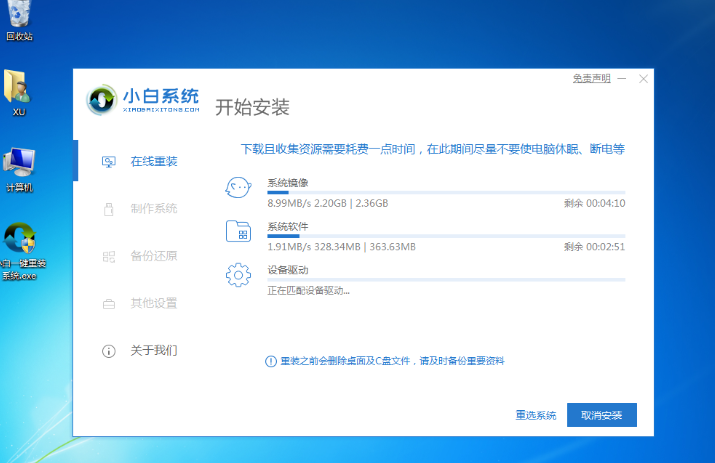Click the 关于我们 info icon in sidebar
This screenshot has width=715, height=463.
point(109,351)
